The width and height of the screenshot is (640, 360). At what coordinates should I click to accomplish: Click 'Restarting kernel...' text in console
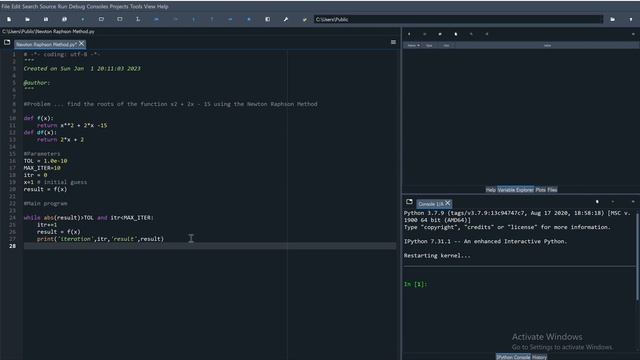[x=437, y=256]
